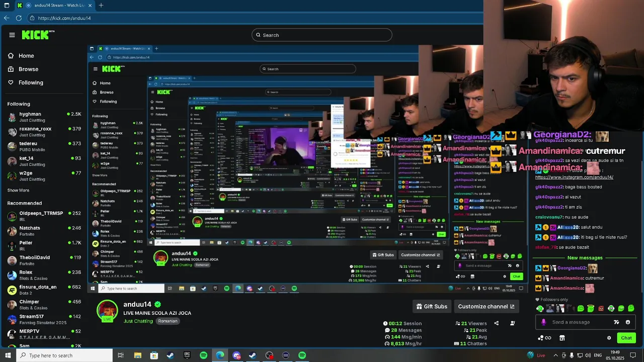Open ket_14 channel in the sidebar
Screen dimensions: 644x362
click(x=44, y=161)
